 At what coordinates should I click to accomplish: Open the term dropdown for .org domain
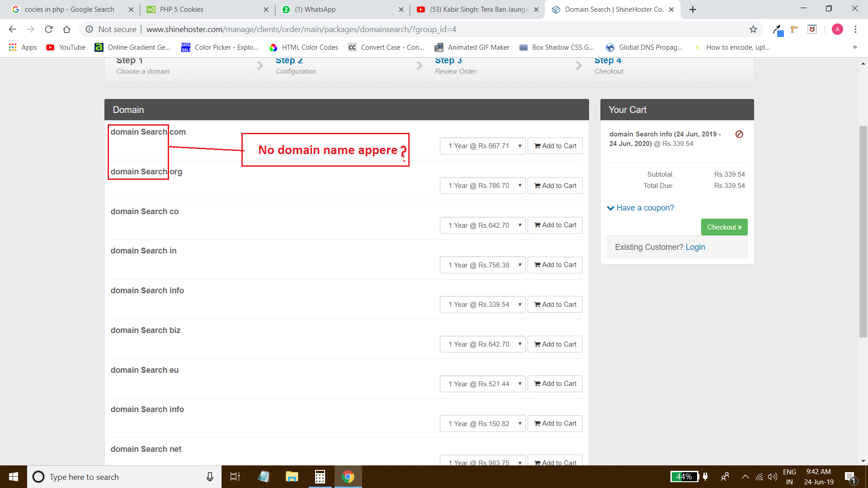[482, 186]
